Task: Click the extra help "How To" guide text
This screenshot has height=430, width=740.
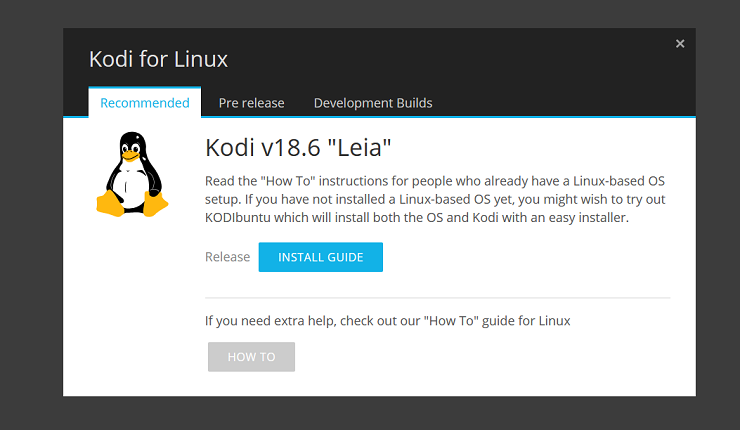Action: tap(387, 321)
